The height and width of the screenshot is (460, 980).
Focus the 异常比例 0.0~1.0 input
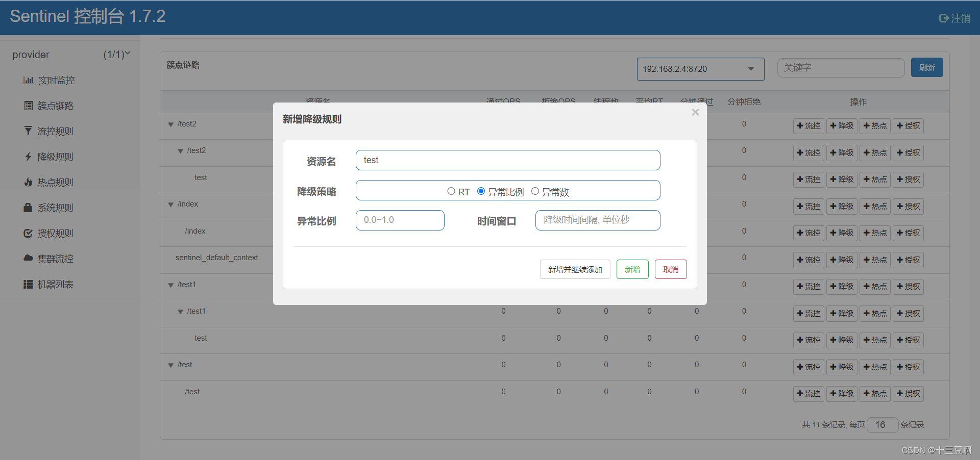click(400, 220)
